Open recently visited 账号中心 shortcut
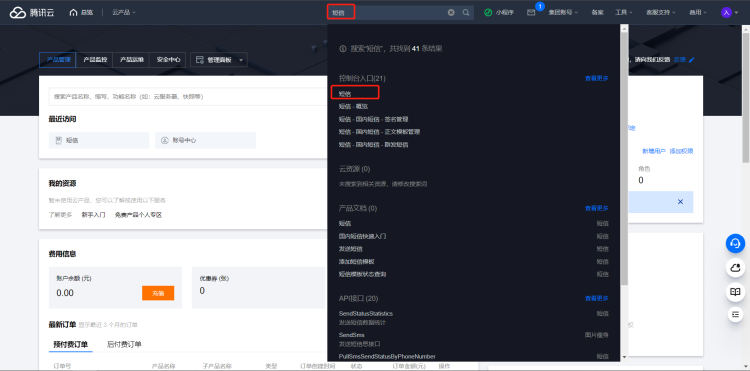Screen dimensions: 750x371 pyautogui.click(x=205, y=141)
